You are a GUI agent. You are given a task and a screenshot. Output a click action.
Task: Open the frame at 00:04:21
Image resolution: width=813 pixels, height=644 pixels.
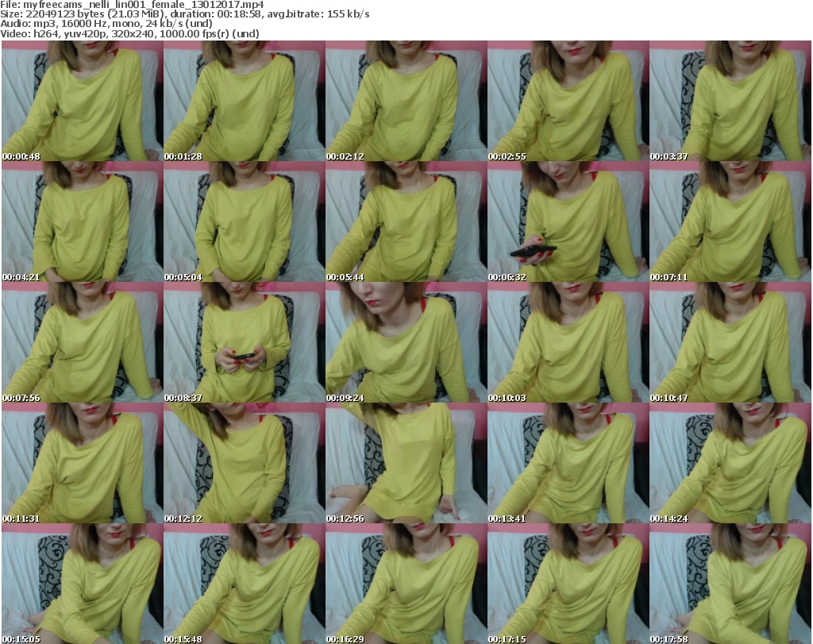click(x=83, y=222)
